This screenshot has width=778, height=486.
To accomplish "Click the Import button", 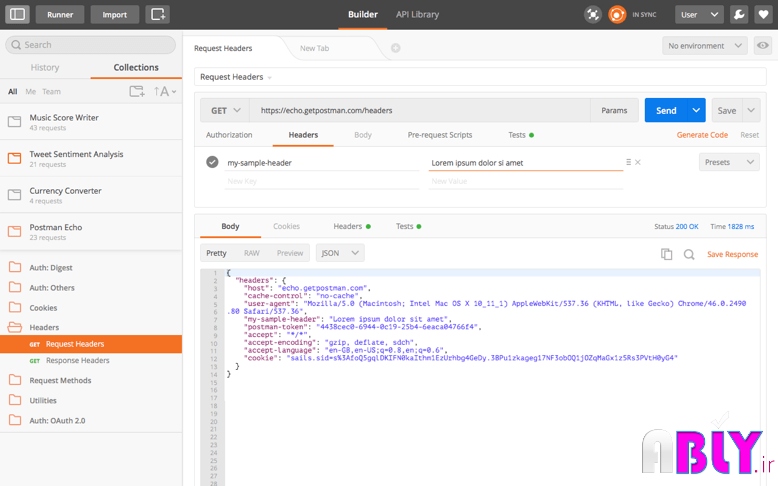I will (115, 14).
